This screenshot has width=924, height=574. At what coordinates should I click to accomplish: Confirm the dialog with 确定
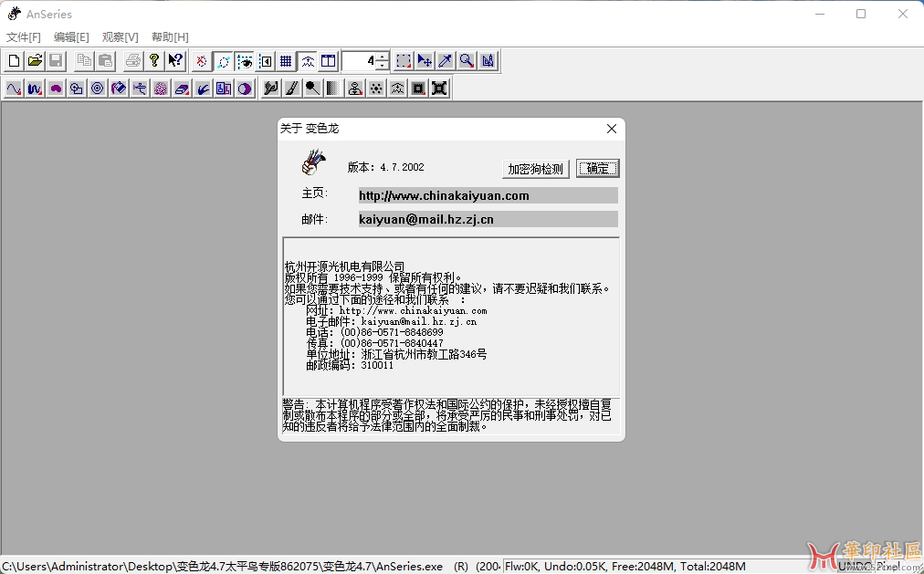[597, 169]
